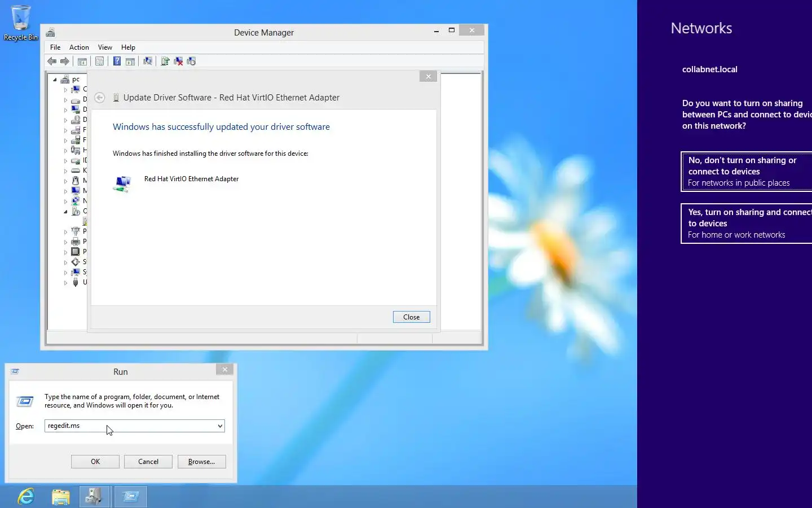Click into the Run dialog Open text field

(130, 426)
